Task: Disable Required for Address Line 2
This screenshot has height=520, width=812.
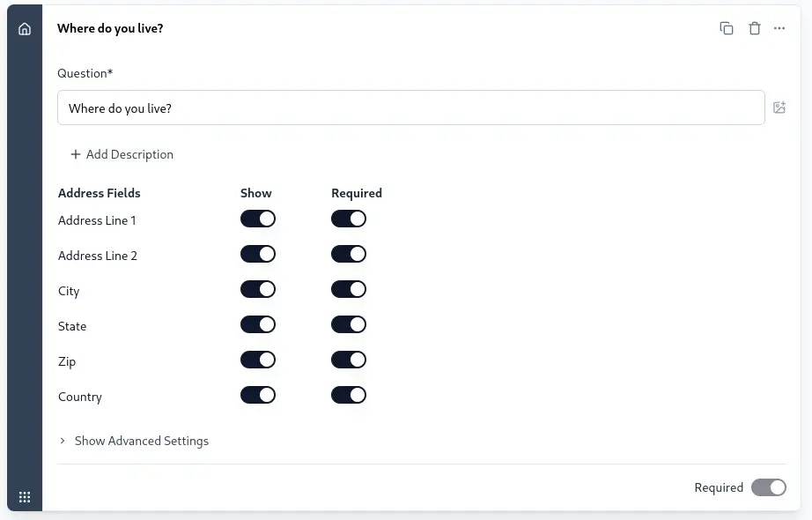Action: click(x=349, y=254)
